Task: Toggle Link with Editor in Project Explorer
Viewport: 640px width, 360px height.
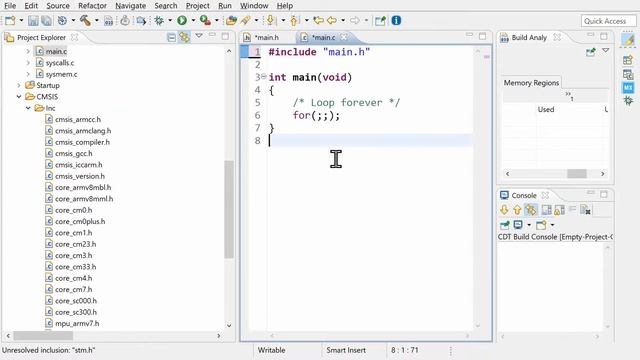Action: 184,38
